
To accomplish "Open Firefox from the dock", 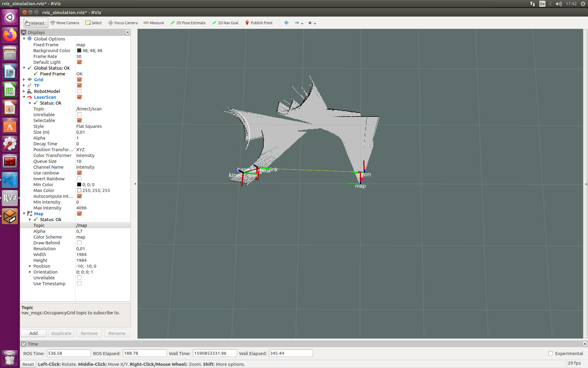I will 10,35.
